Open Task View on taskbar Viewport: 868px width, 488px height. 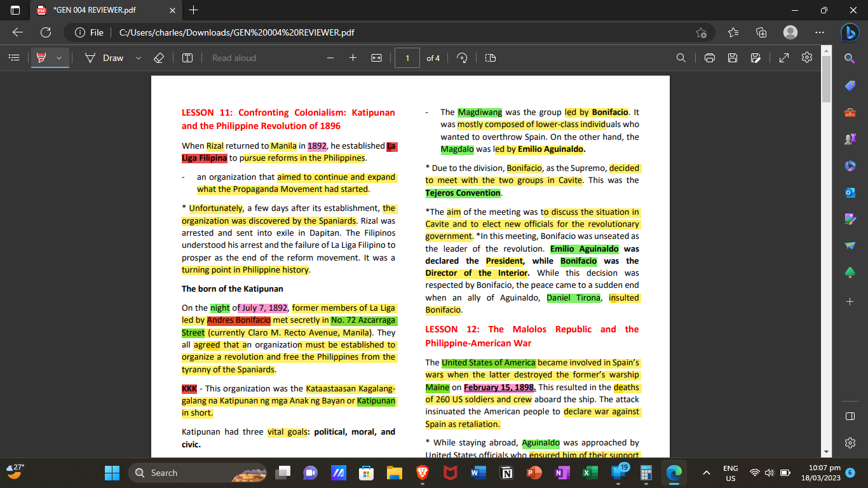pyautogui.click(x=283, y=473)
